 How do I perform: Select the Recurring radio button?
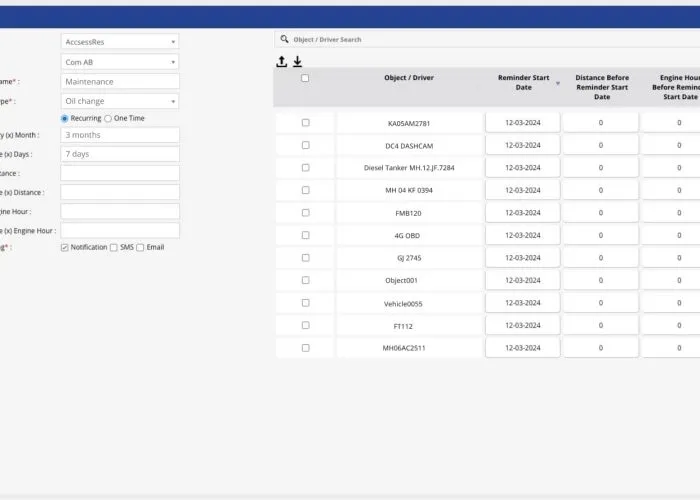point(65,118)
